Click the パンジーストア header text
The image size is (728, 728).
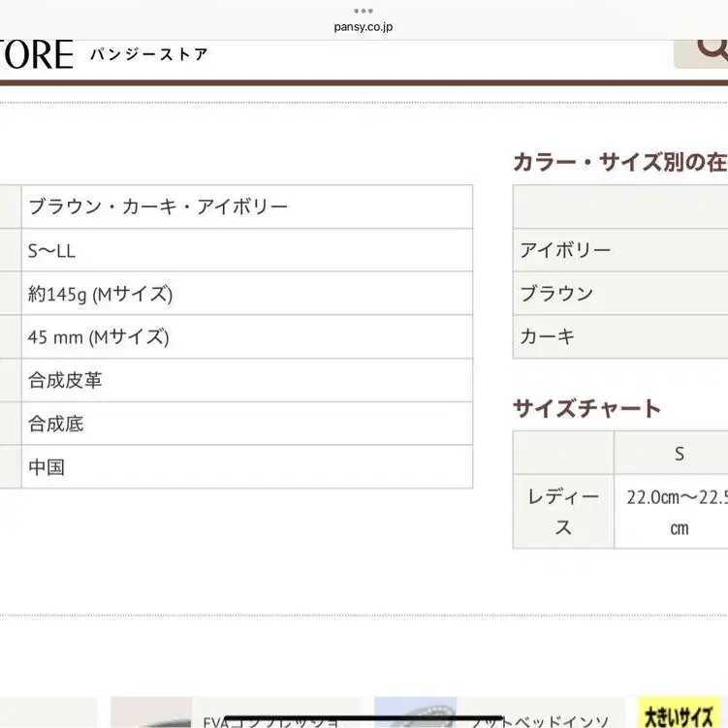point(149,54)
